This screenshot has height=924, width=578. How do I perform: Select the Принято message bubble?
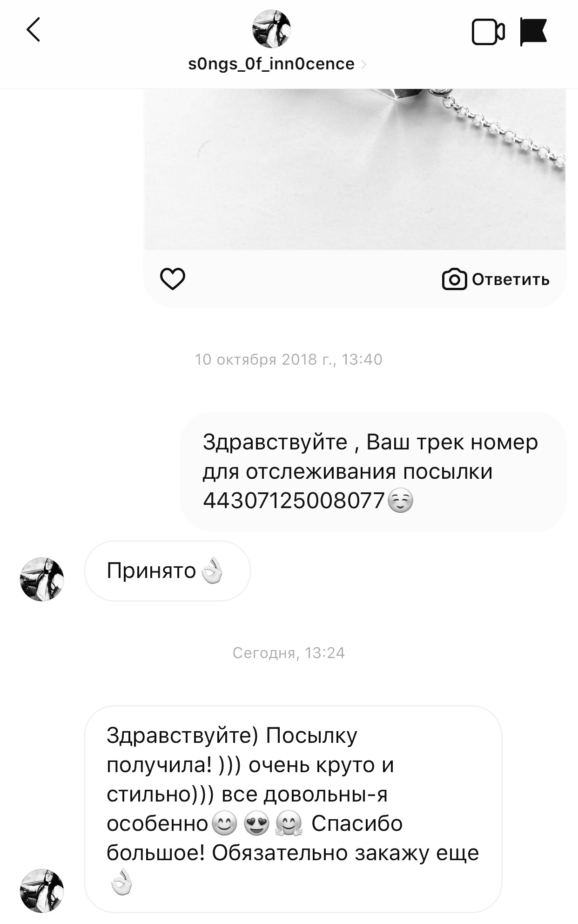click(168, 571)
